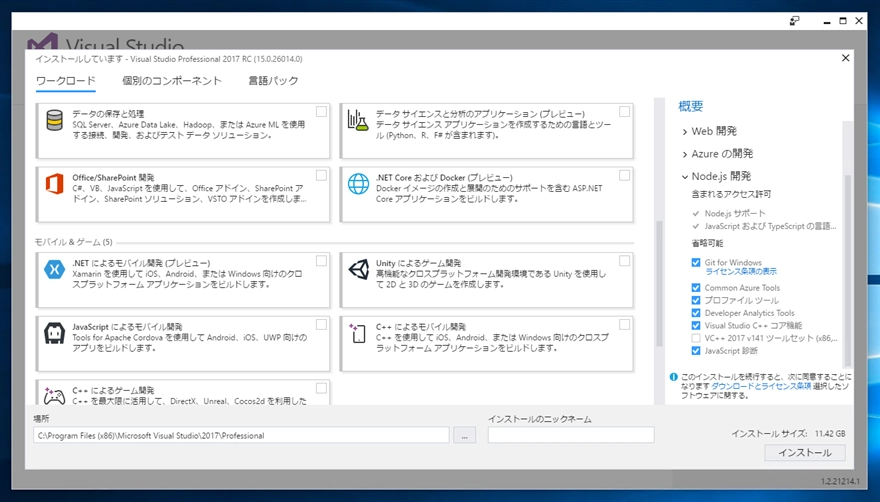Uncheck Common Azure Tools component
Screen dimensions: 880x502
click(x=696, y=287)
